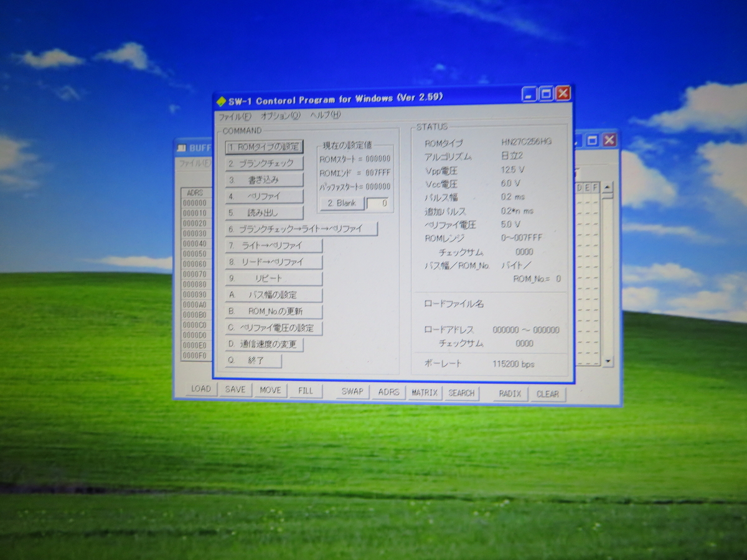Select address row 000080 in buffer window
747x560 pixels.
[195, 284]
